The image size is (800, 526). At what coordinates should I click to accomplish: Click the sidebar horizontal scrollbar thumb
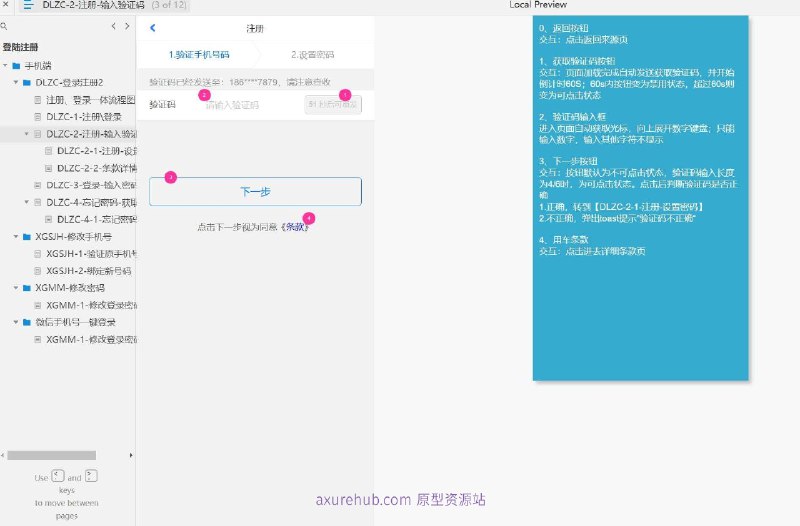click(x=52, y=455)
